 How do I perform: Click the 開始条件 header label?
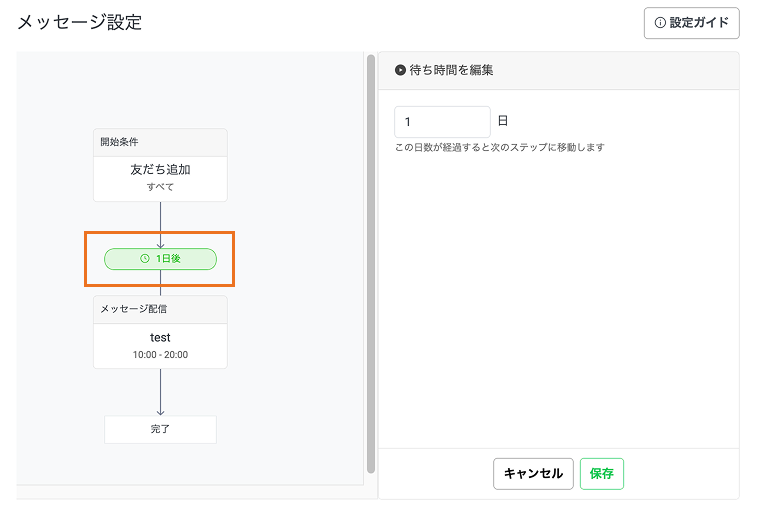(119, 142)
